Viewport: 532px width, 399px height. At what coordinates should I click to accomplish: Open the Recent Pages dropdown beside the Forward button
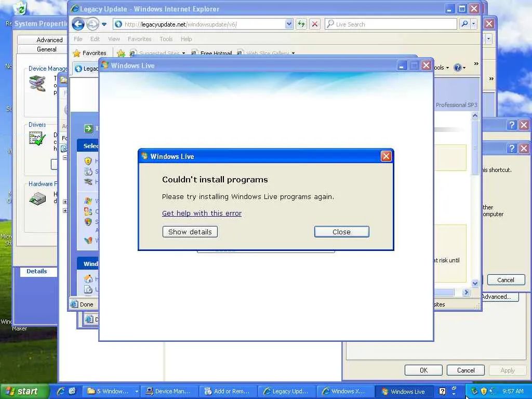104,24
